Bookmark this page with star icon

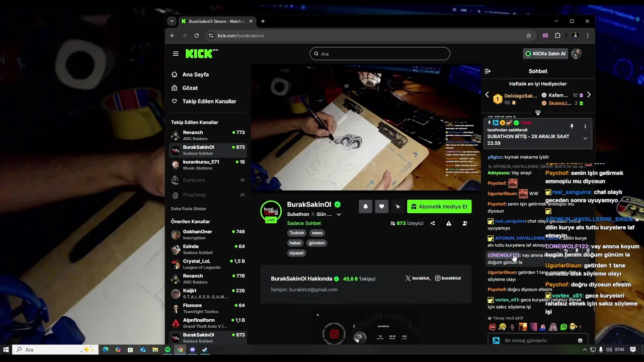(x=528, y=36)
